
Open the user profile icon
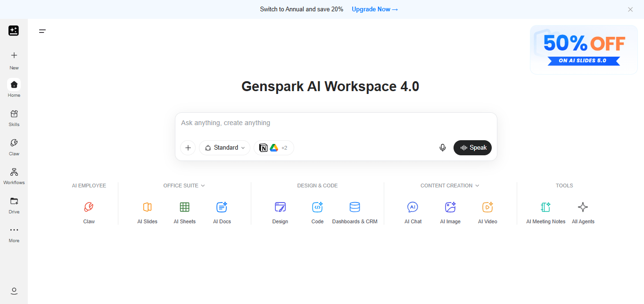pyautogui.click(x=14, y=291)
